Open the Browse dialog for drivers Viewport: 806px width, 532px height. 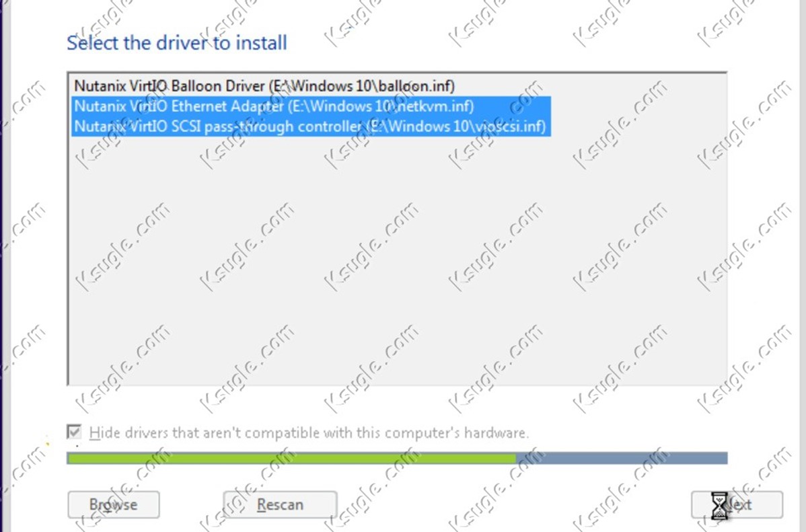[114, 504]
